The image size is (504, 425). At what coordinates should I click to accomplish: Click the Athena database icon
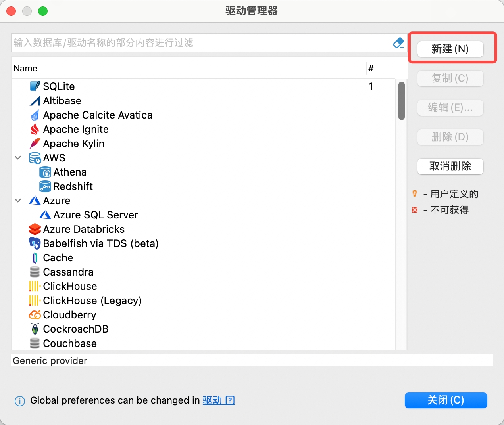tap(45, 172)
